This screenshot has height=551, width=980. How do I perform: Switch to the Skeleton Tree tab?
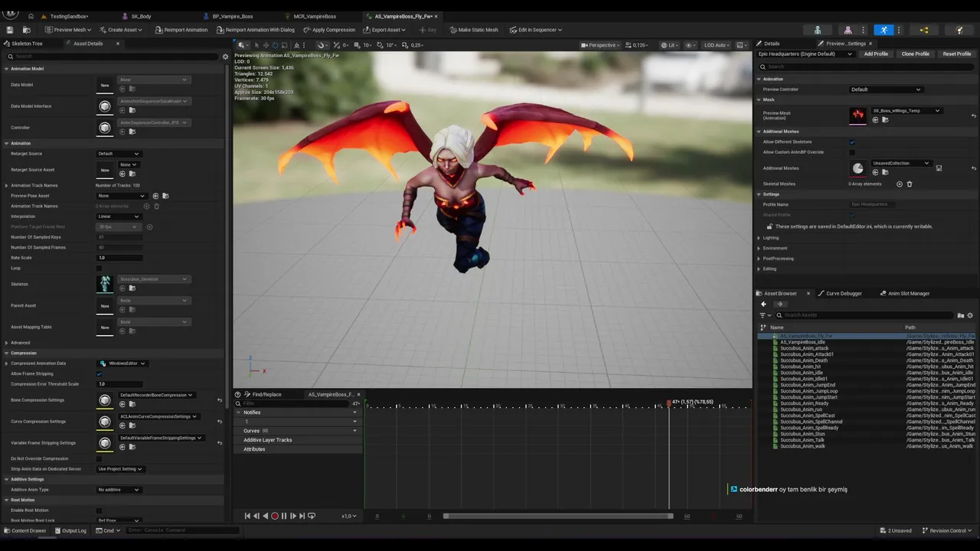click(x=27, y=44)
